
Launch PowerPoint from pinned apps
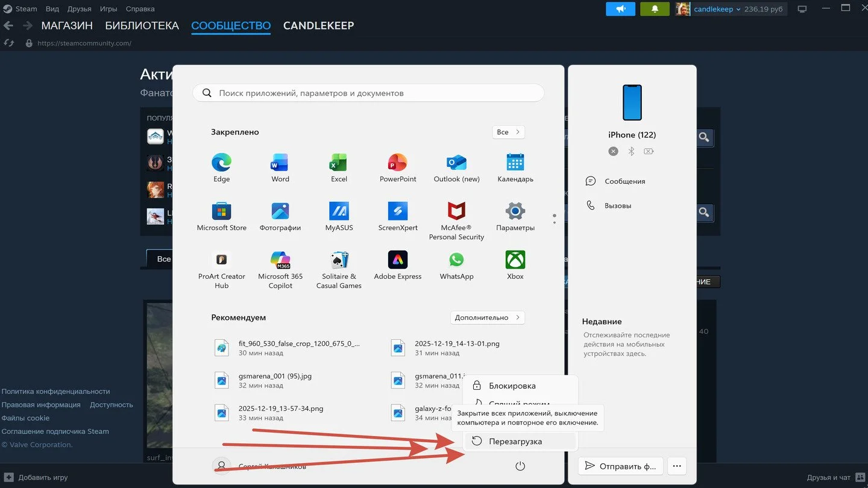click(x=398, y=167)
